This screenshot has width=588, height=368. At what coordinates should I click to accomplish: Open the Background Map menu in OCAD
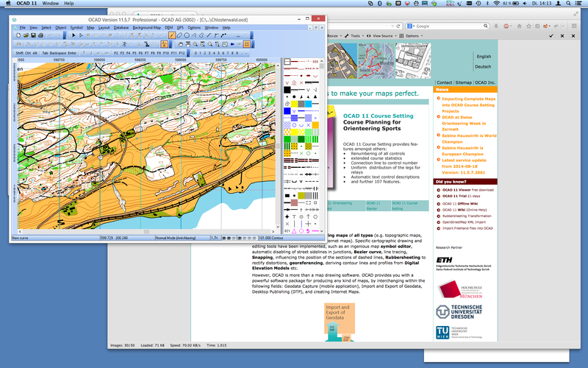pyautogui.click(x=146, y=27)
